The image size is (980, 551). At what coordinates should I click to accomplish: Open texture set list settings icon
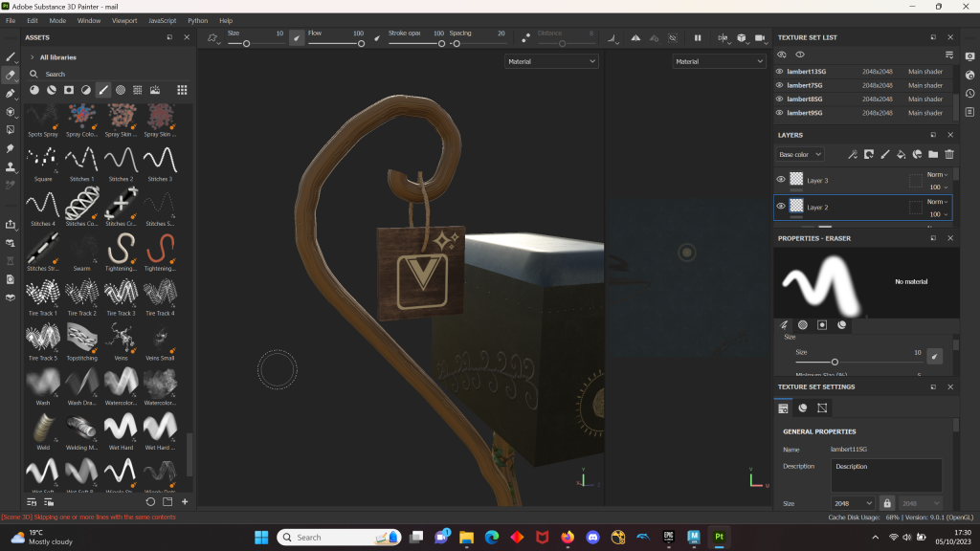pos(949,55)
